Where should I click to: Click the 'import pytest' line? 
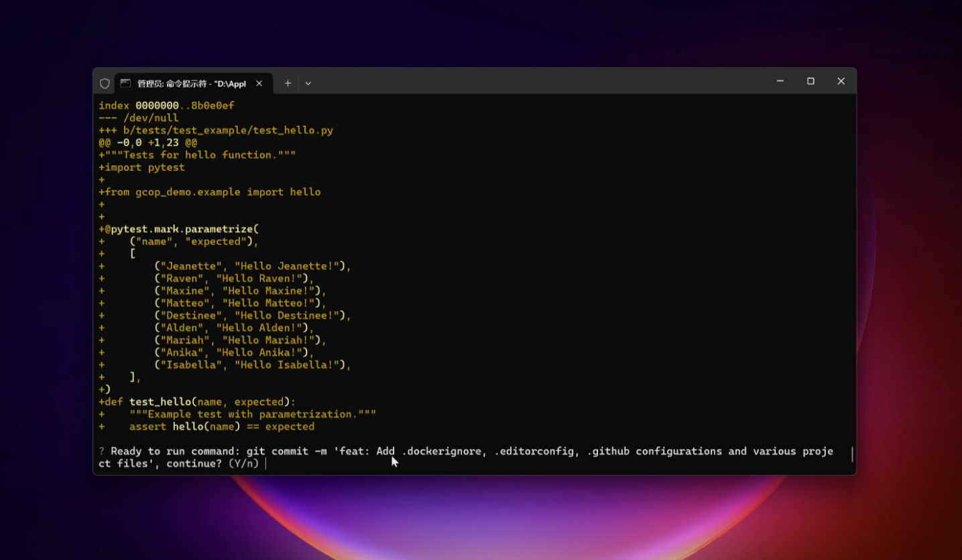[142, 167]
